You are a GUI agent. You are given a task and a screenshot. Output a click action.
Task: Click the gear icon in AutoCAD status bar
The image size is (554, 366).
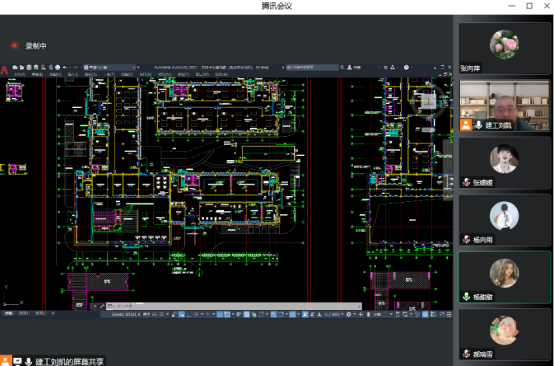coord(349,314)
